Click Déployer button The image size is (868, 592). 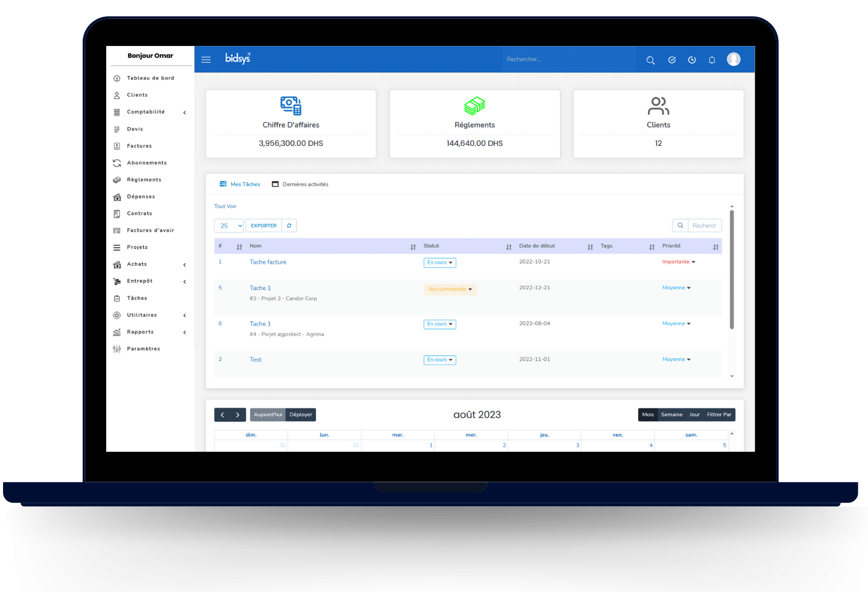(x=301, y=415)
